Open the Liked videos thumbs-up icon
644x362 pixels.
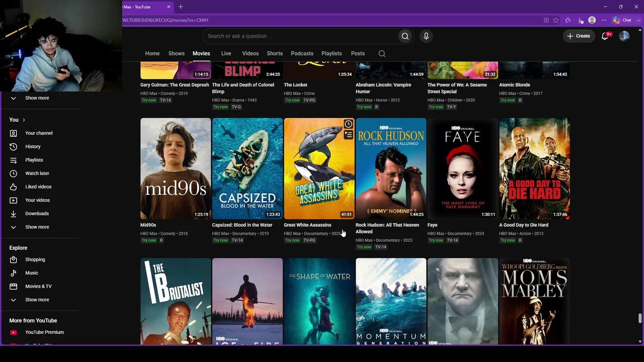[14, 187]
